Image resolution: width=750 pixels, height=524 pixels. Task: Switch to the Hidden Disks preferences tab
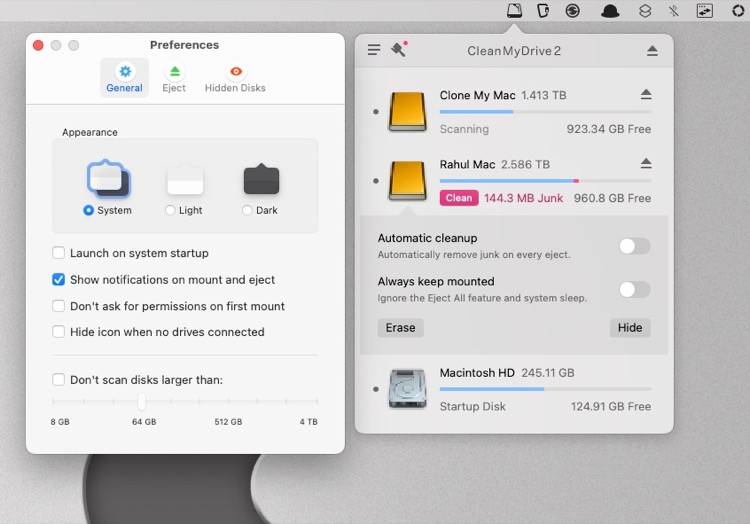tap(235, 78)
